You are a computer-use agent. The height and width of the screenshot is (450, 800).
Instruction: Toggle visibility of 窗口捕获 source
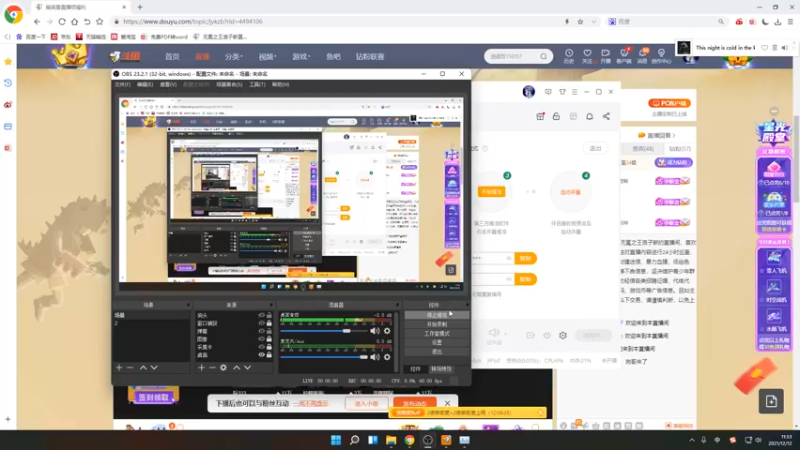point(261,323)
